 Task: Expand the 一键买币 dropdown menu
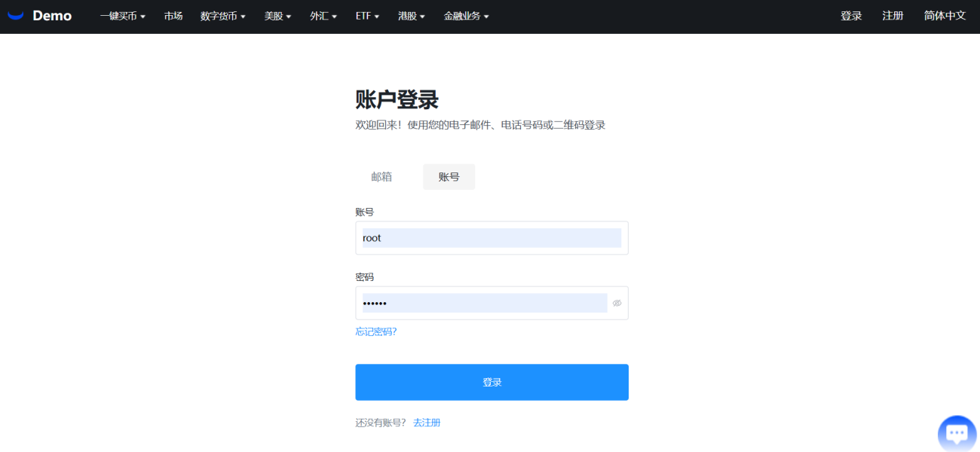[x=122, y=16]
